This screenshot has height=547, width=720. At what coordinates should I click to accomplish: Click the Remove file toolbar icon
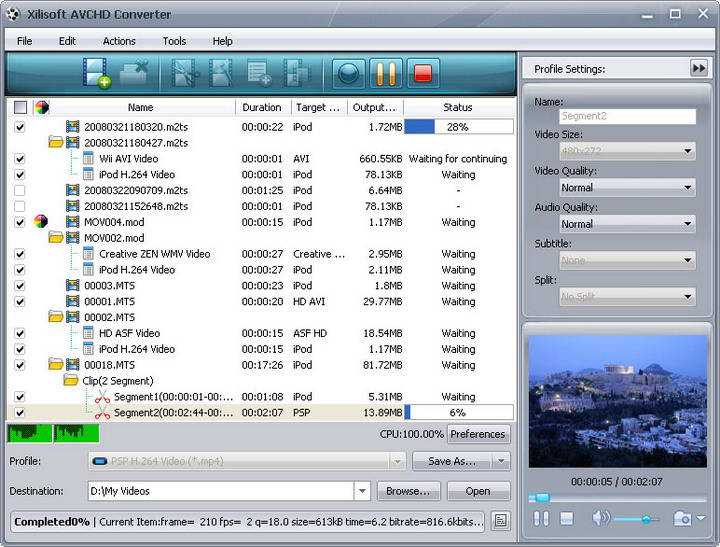coord(134,74)
